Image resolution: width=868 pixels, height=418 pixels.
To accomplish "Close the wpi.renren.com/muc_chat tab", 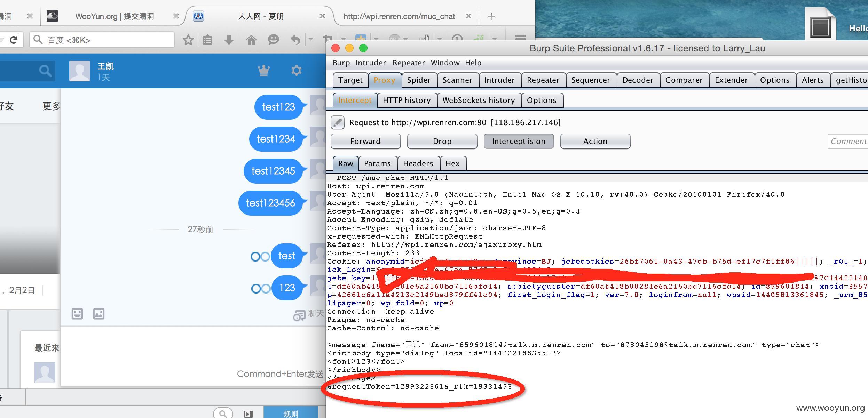I will click(x=468, y=16).
